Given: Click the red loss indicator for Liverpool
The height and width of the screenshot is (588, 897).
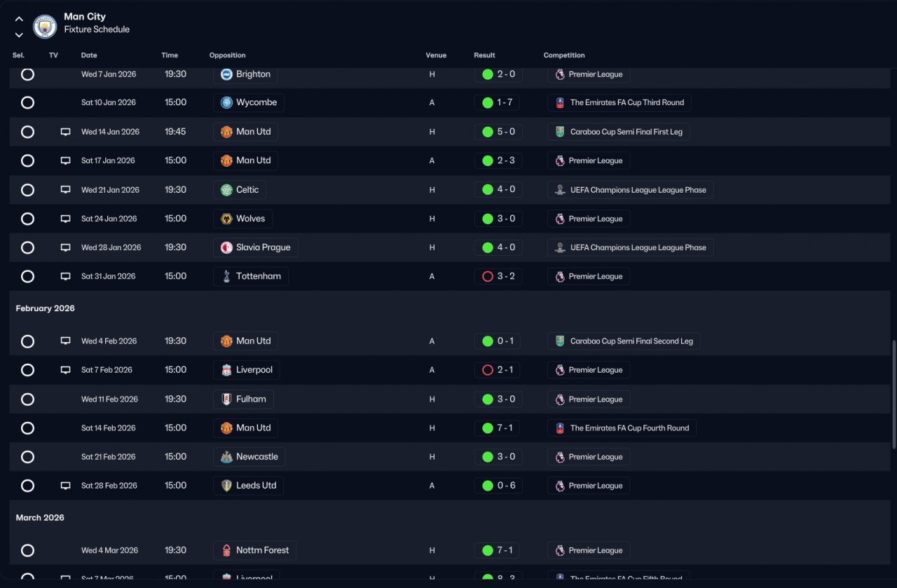Looking at the screenshot, I should click(x=488, y=370).
